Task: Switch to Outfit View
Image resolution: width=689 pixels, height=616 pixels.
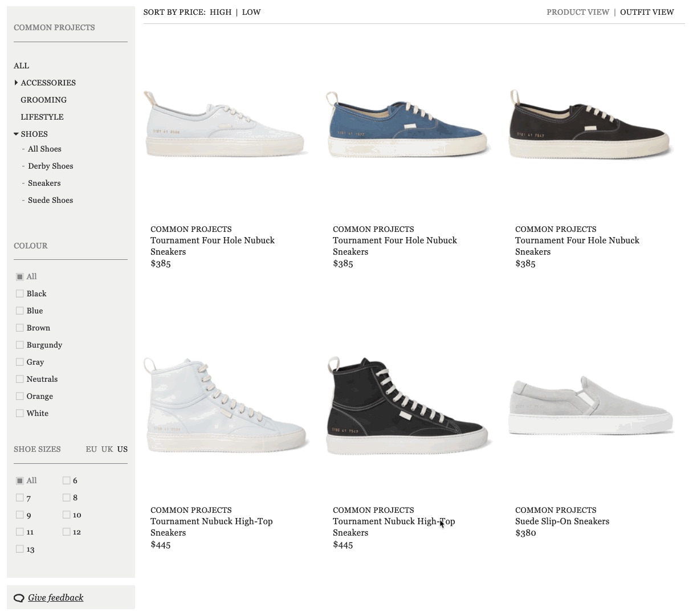Action: [x=646, y=12]
